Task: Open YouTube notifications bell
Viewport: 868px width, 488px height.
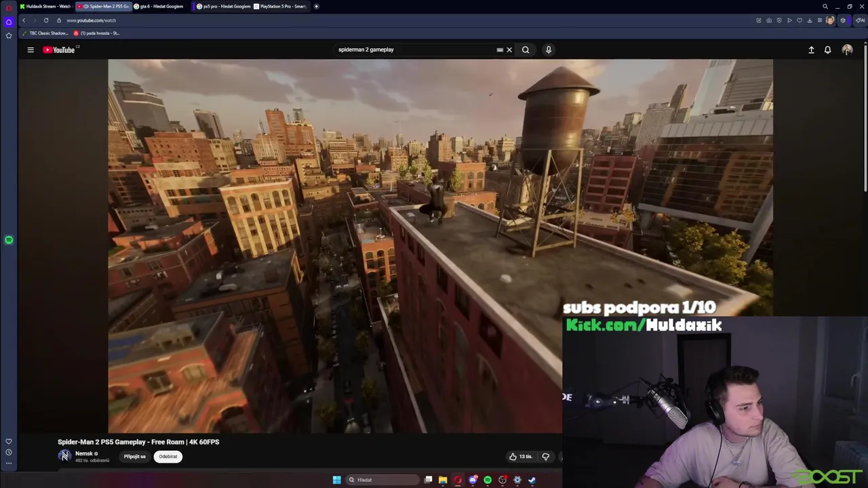Action: coord(827,49)
